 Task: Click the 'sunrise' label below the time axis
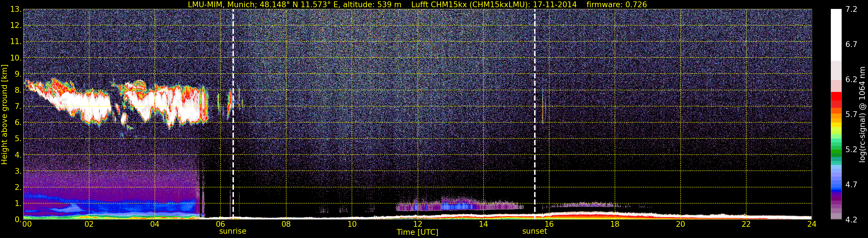click(x=233, y=231)
